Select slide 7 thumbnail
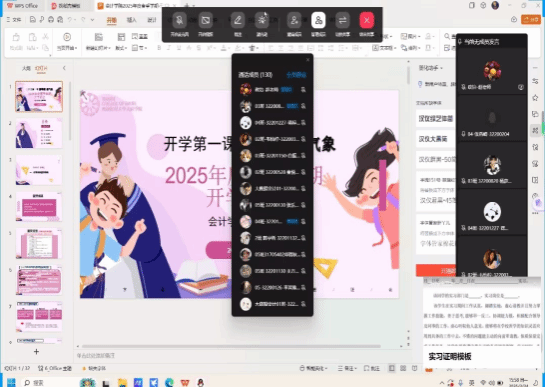546x388 pixels. pyautogui.click(x=39, y=316)
